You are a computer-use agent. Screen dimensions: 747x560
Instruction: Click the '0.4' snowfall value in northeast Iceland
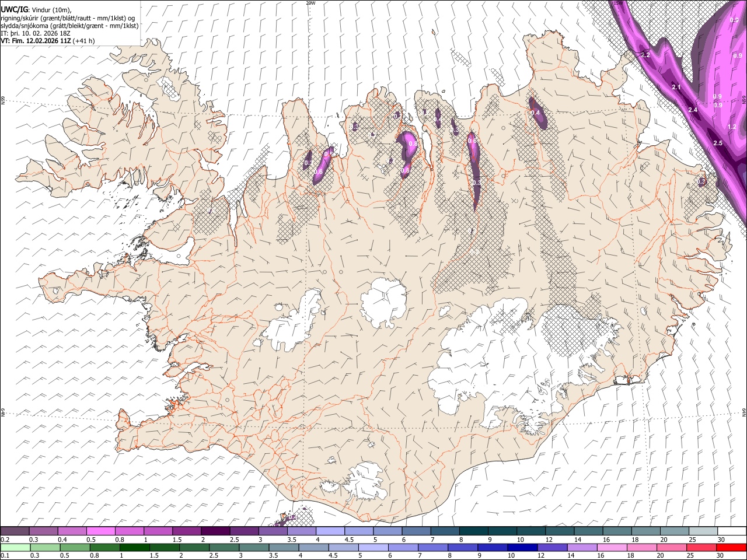click(535, 113)
